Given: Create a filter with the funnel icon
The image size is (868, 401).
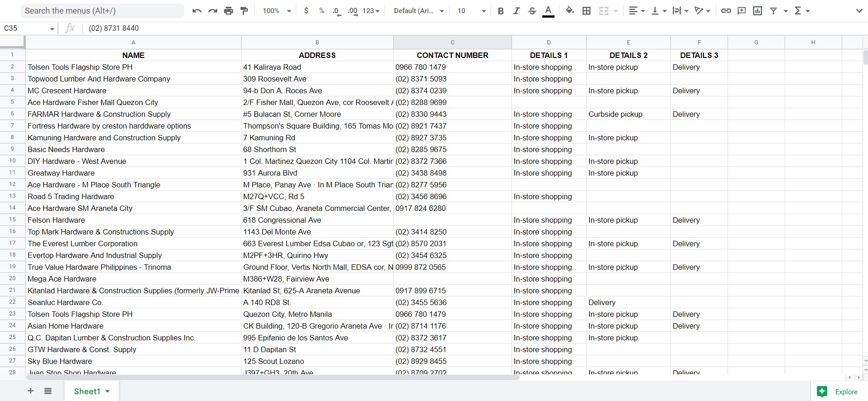Looking at the screenshot, I should [773, 11].
